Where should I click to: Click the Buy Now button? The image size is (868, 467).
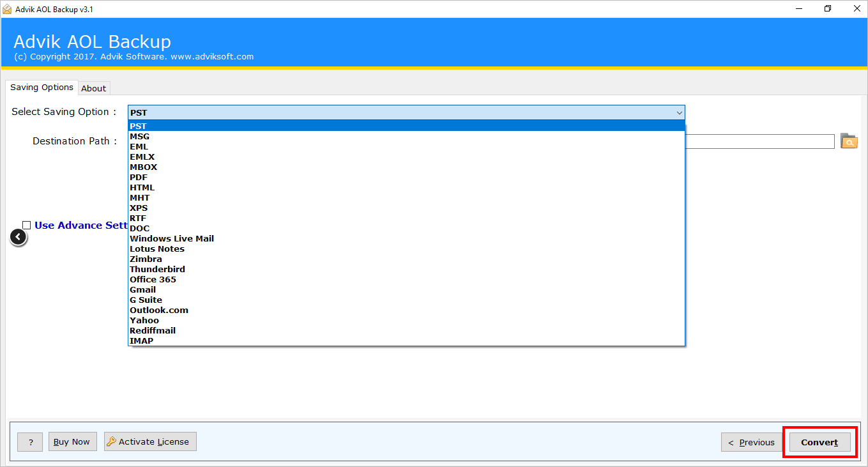pos(72,441)
